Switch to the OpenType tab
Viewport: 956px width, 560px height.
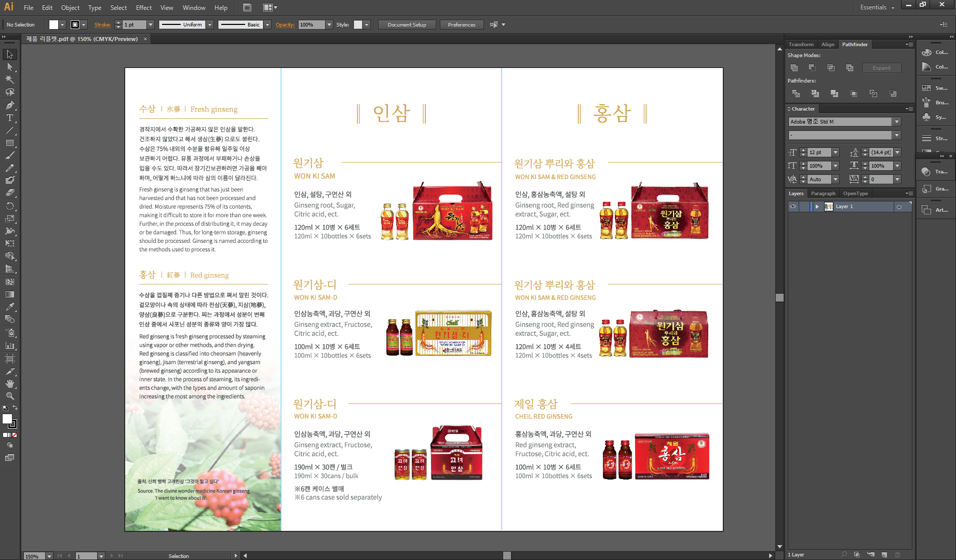(855, 194)
